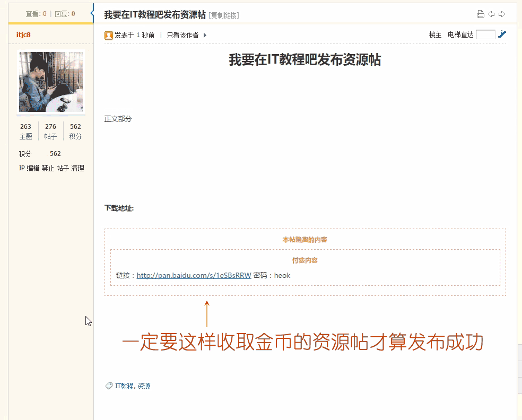Viewport: 522px width, 420px height.
Task: Click the orange author icon before 发表于
Action: [109, 36]
